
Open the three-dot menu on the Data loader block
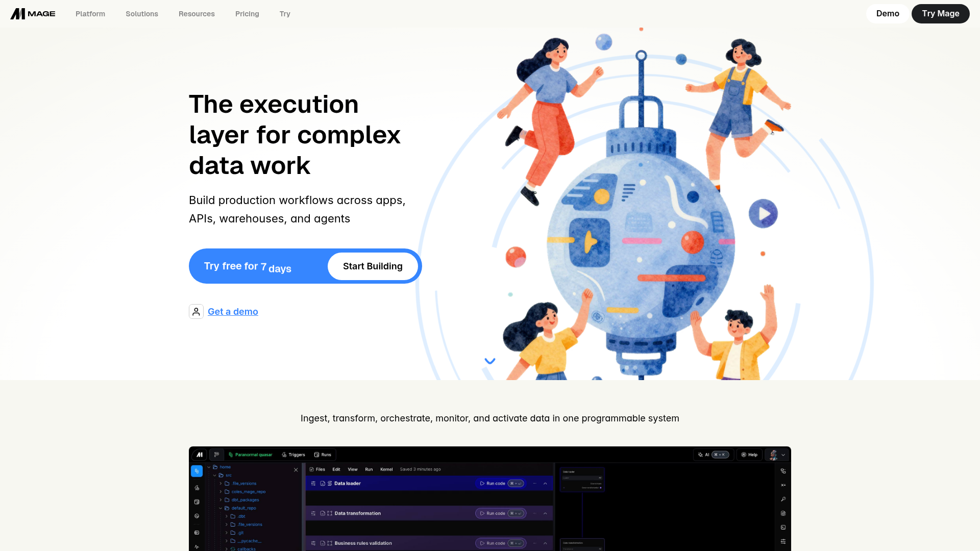(x=534, y=484)
